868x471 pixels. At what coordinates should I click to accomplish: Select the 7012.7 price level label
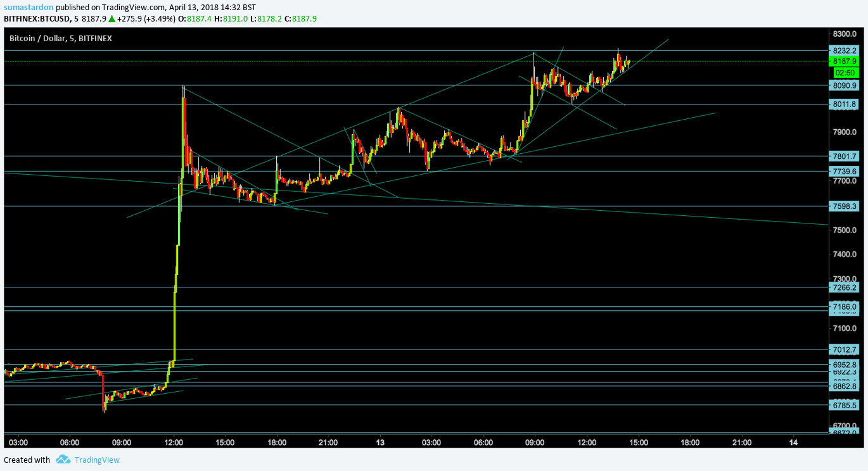click(x=845, y=349)
